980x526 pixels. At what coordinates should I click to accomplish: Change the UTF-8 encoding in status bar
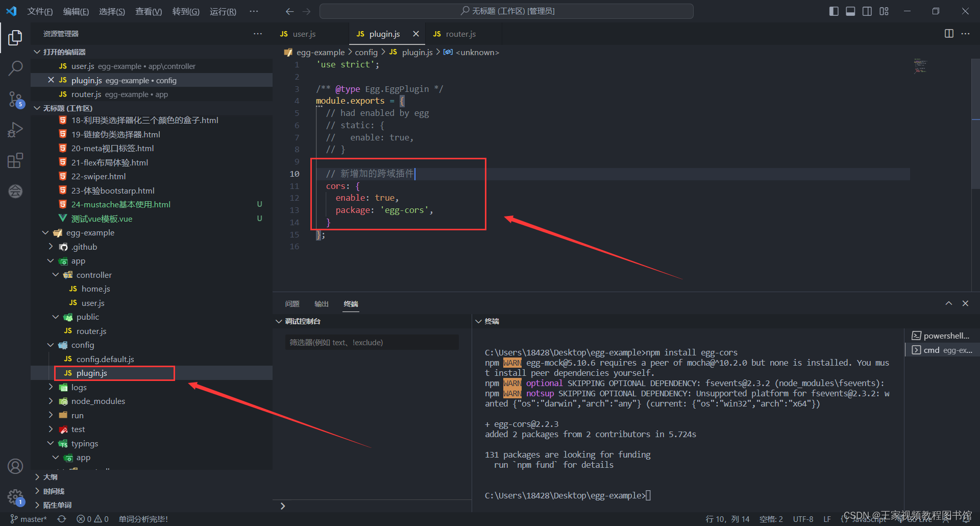[803, 519]
